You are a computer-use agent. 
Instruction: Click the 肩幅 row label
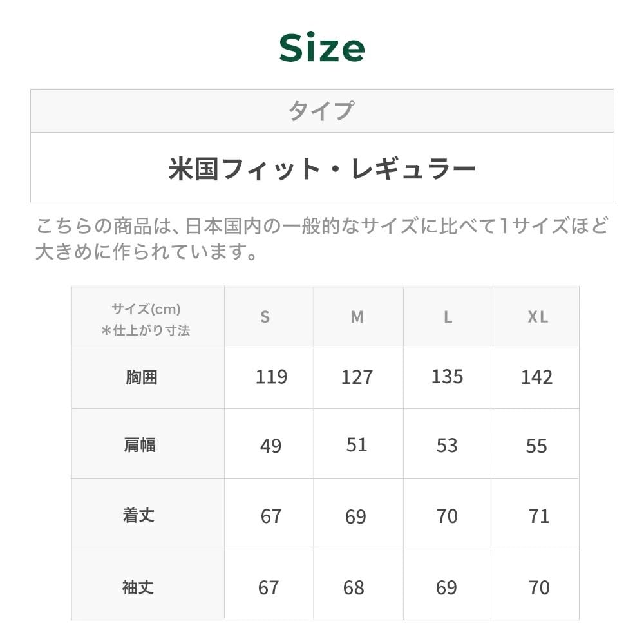click(140, 445)
